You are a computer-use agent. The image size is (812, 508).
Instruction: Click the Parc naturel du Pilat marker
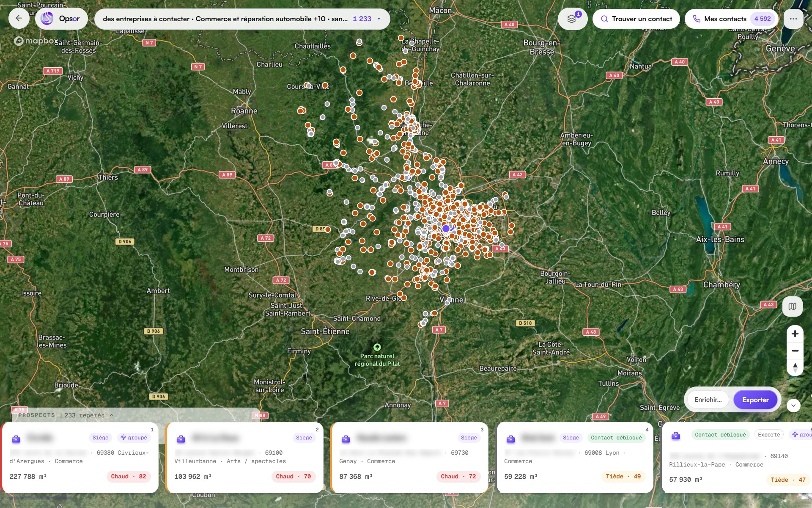377,348
